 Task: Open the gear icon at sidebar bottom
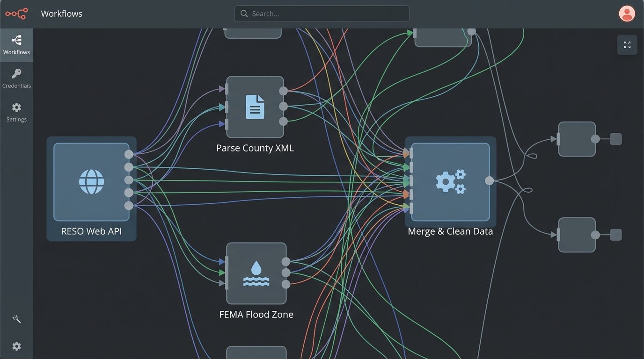tap(16, 346)
